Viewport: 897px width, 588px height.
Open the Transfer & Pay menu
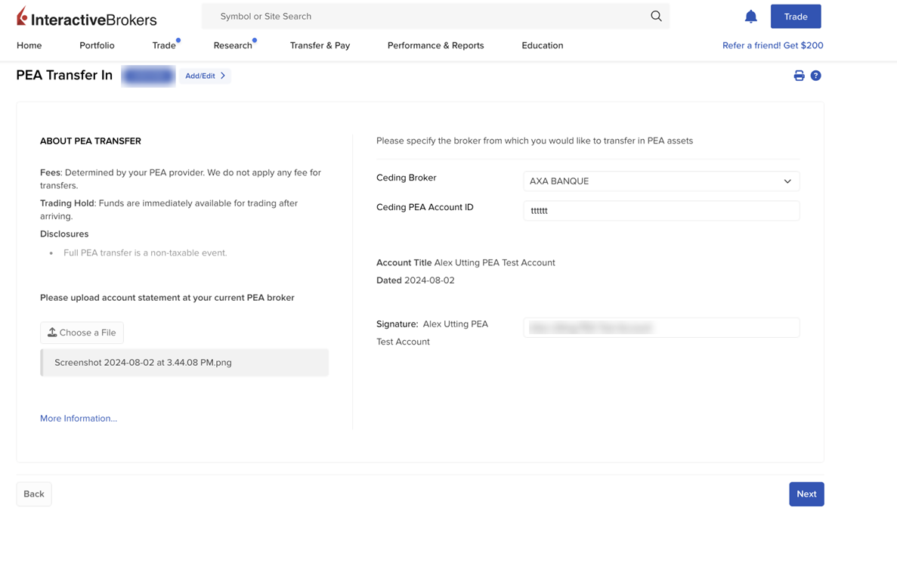[320, 45]
